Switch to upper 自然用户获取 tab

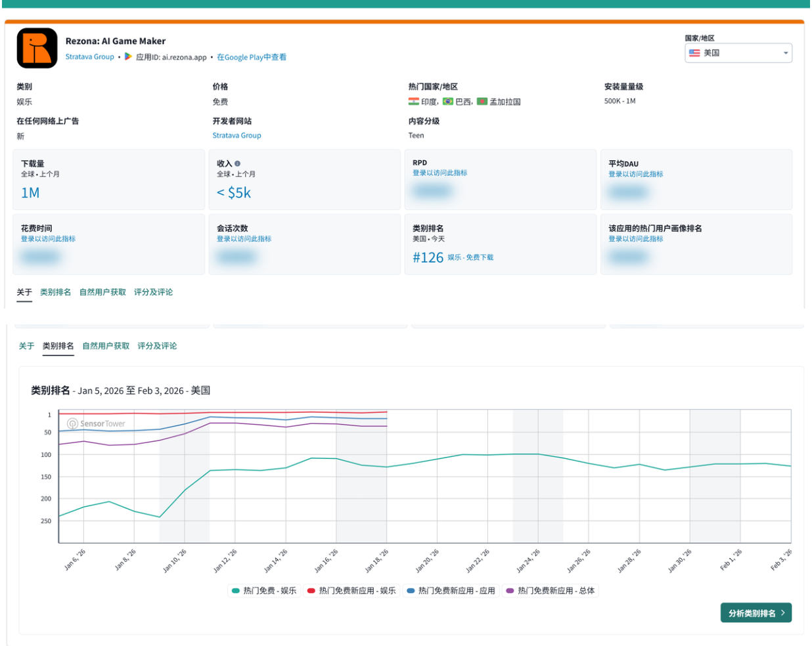pos(102,292)
